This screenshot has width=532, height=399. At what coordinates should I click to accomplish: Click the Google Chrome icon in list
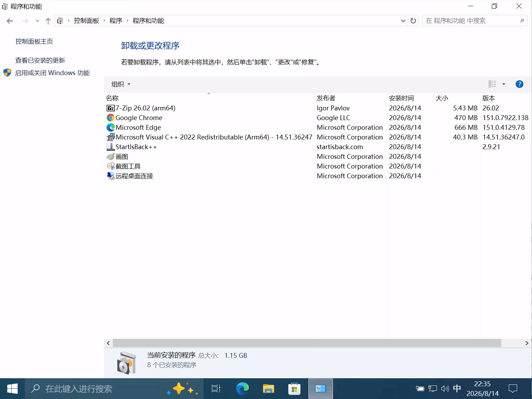pyautogui.click(x=110, y=118)
